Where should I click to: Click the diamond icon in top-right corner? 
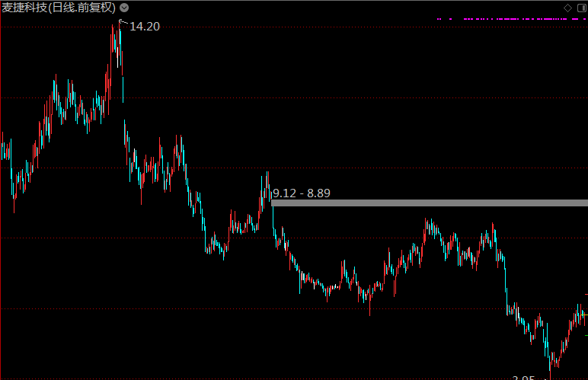click(x=567, y=7)
